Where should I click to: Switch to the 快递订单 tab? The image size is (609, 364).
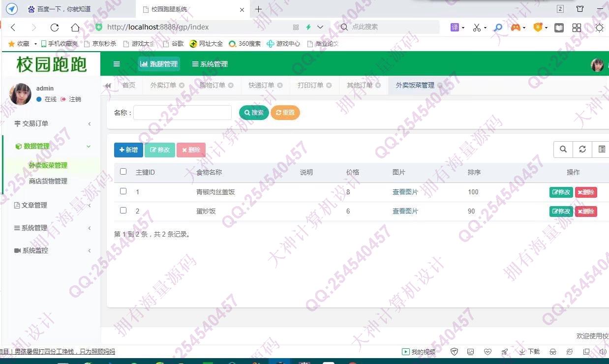pyautogui.click(x=261, y=85)
